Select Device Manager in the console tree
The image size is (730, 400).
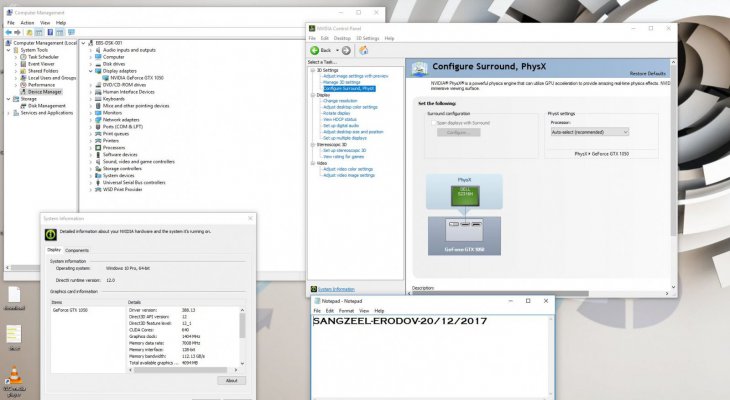tap(45, 92)
